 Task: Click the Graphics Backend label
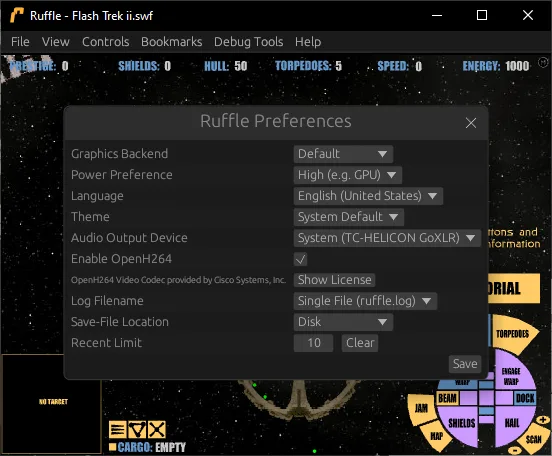coord(119,154)
